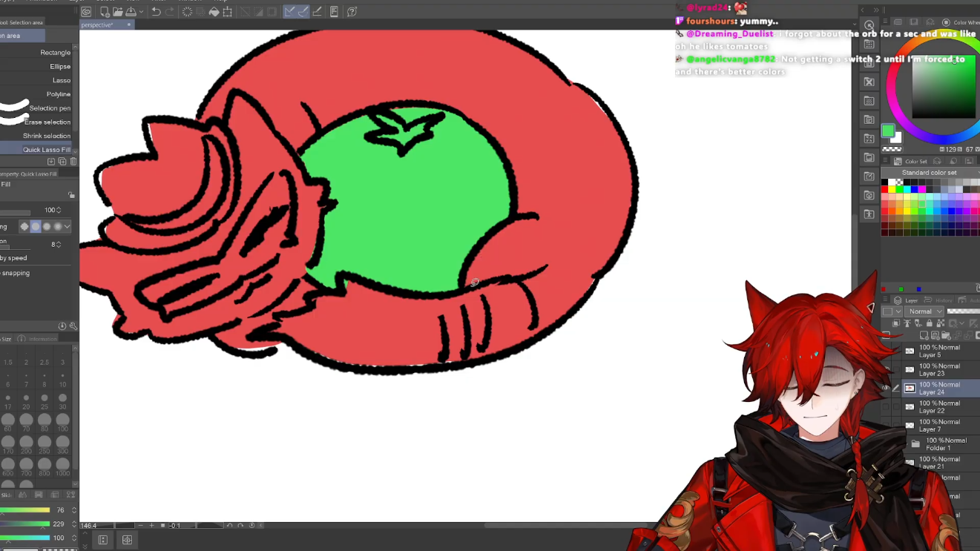This screenshot has width=980, height=551.
Task: Open Clip Studio support help icon
Action: tap(352, 12)
